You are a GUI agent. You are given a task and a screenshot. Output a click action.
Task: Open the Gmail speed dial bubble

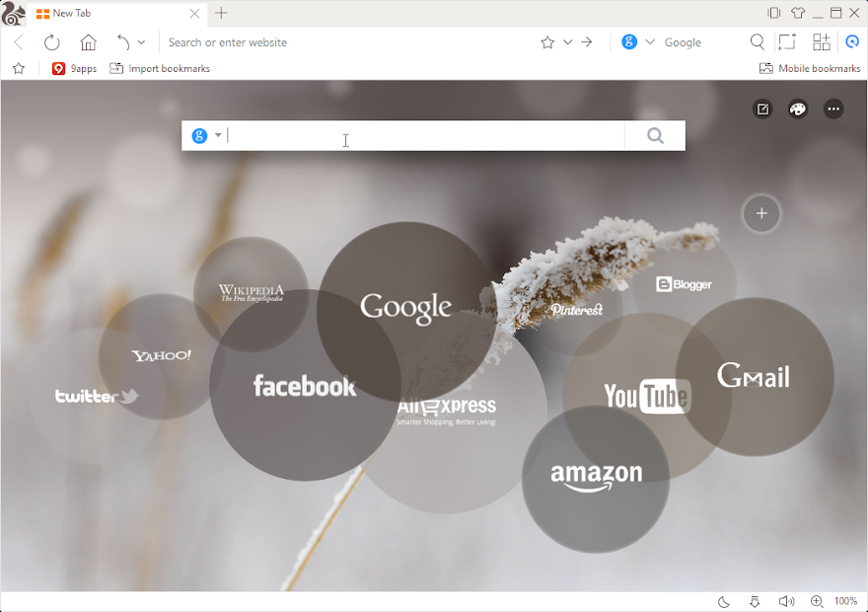tap(755, 377)
